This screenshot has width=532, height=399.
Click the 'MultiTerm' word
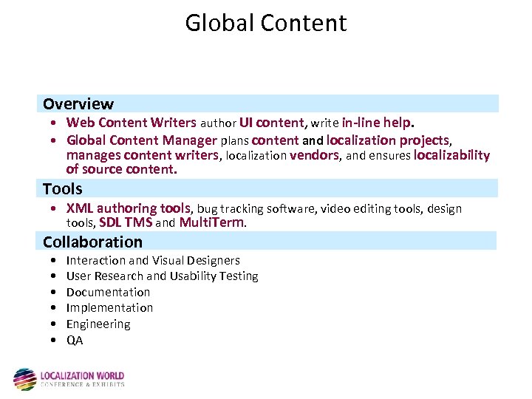click(211, 222)
